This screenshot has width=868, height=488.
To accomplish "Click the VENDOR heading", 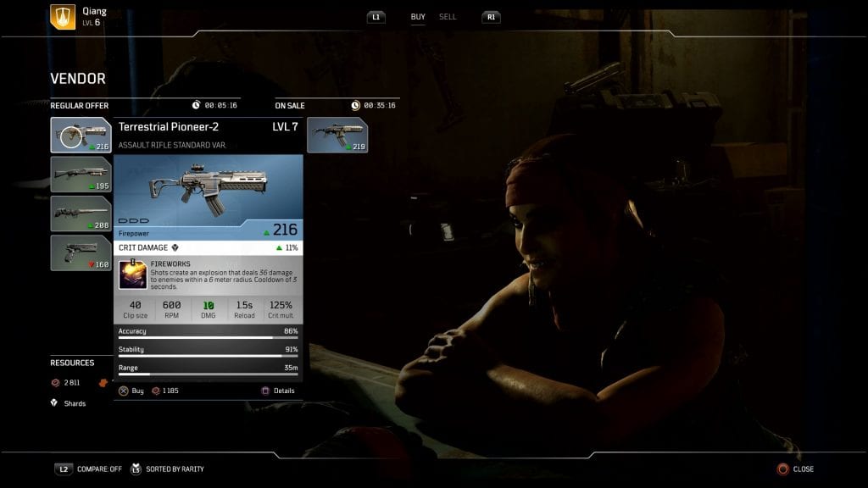I will [77, 79].
